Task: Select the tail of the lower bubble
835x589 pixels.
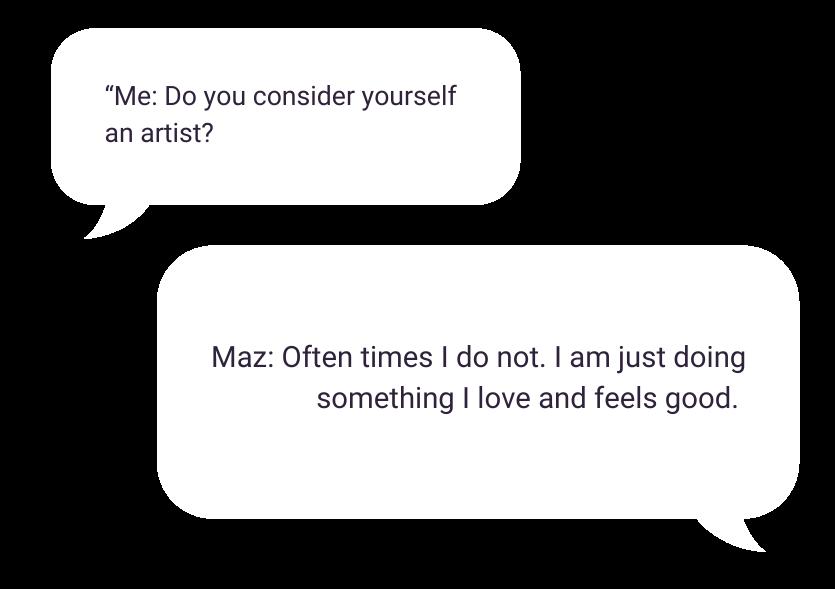Action: click(732, 535)
